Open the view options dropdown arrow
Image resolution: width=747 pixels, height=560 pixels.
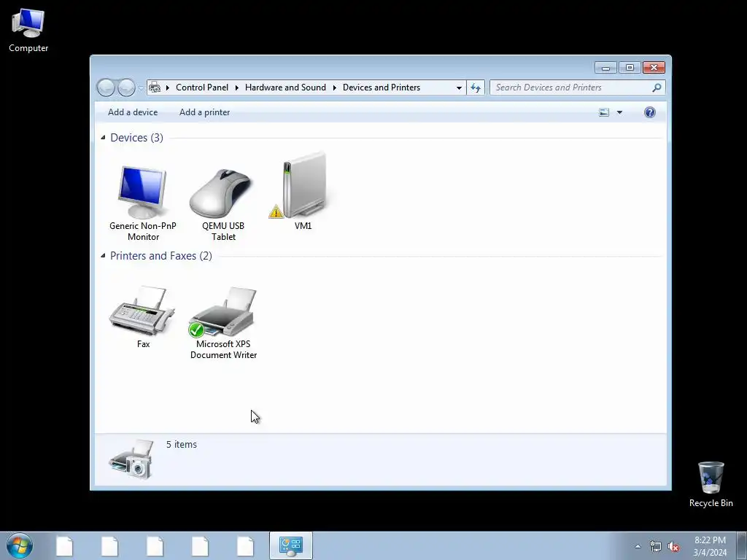click(620, 112)
